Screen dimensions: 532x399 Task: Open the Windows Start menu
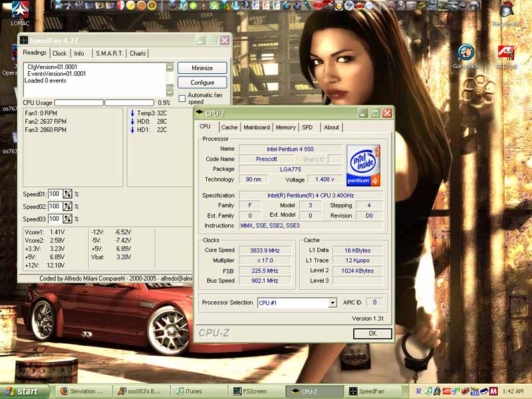coord(25,392)
